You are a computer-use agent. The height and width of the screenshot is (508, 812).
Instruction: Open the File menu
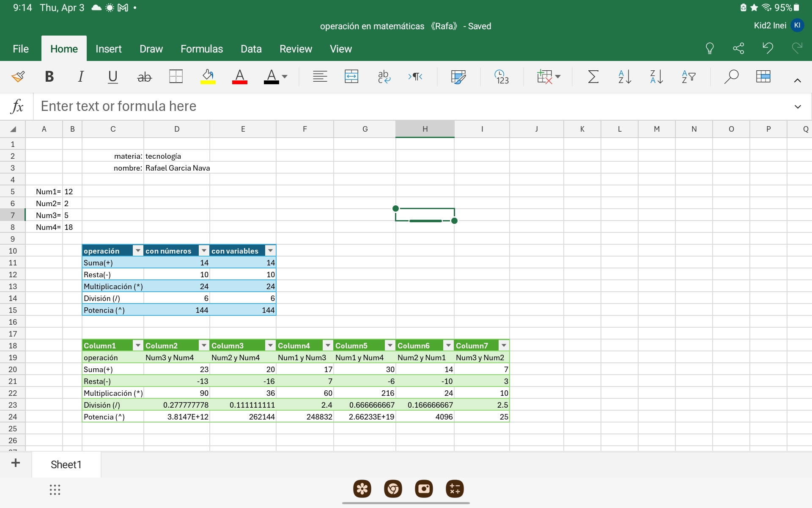tap(20, 49)
